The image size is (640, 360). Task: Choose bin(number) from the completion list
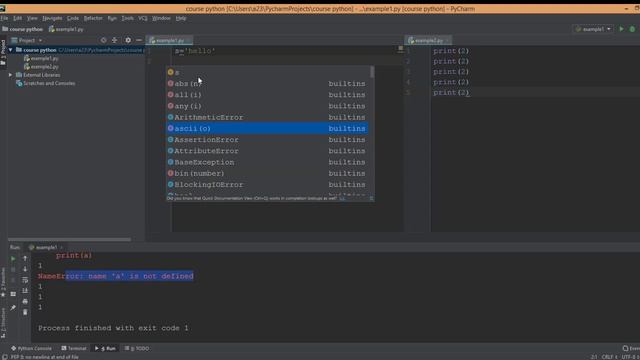267,173
